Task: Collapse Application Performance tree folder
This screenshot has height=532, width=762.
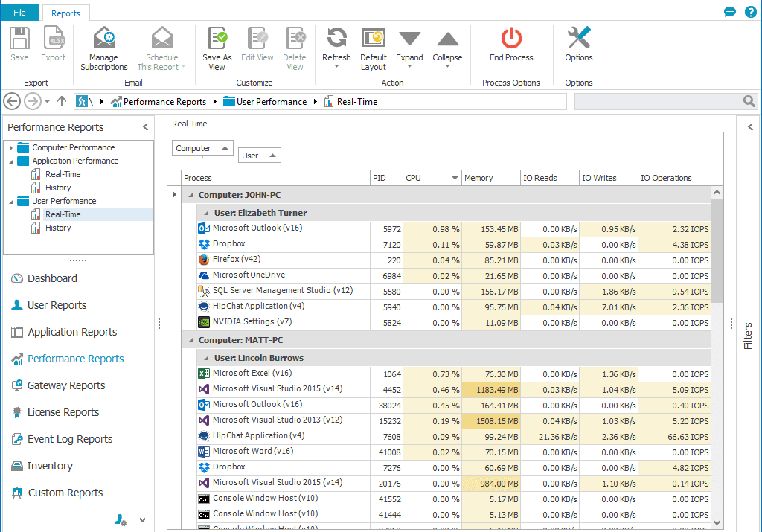Action: (10, 161)
